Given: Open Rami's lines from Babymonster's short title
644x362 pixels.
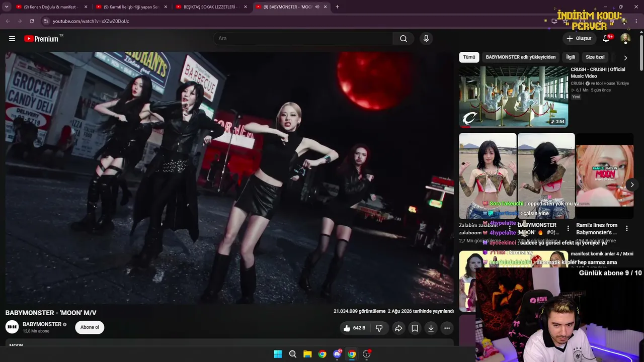Looking at the screenshot, I should click(597, 229).
